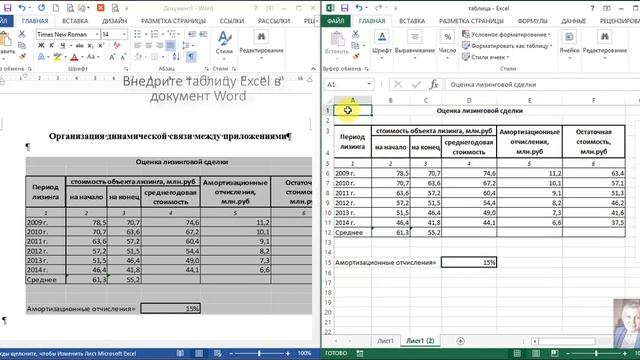The image size is (640, 360).
Task: Start a bulleted list in Word
Action: point(138,34)
